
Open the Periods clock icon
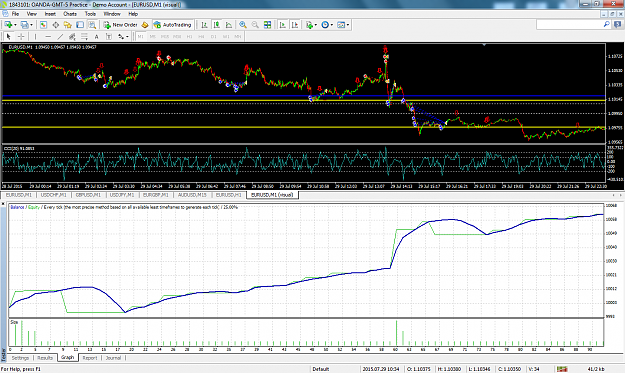pyautogui.click(x=325, y=25)
